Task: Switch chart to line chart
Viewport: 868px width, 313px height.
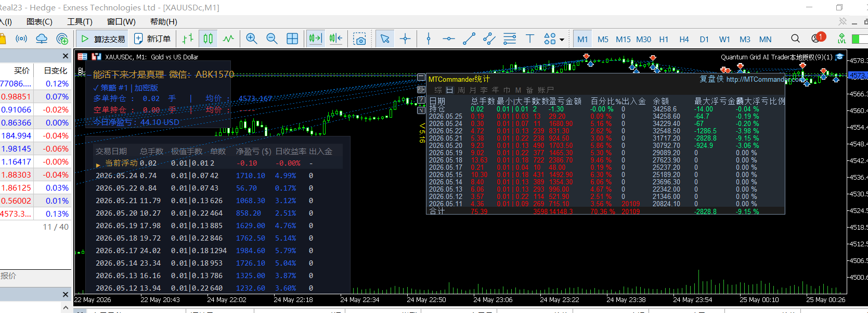Action: pyautogui.click(x=228, y=39)
